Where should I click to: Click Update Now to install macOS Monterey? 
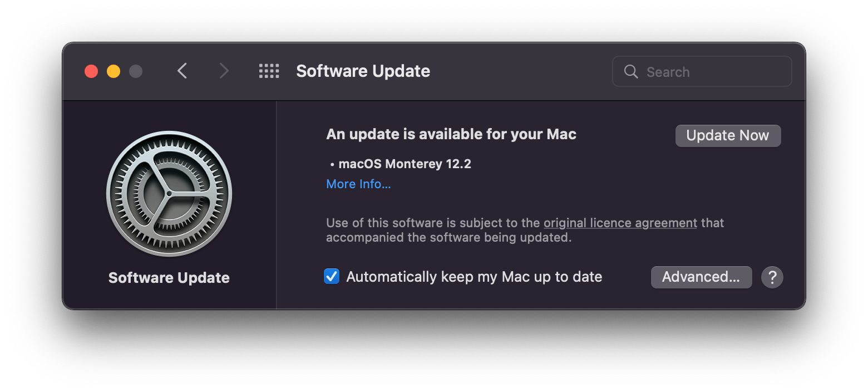[728, 135]
